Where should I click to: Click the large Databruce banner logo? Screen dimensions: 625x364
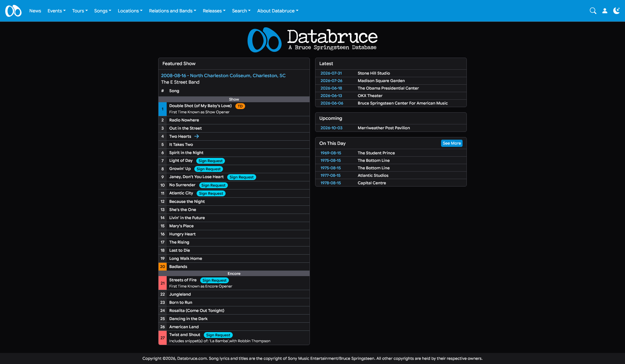point(312,40)
